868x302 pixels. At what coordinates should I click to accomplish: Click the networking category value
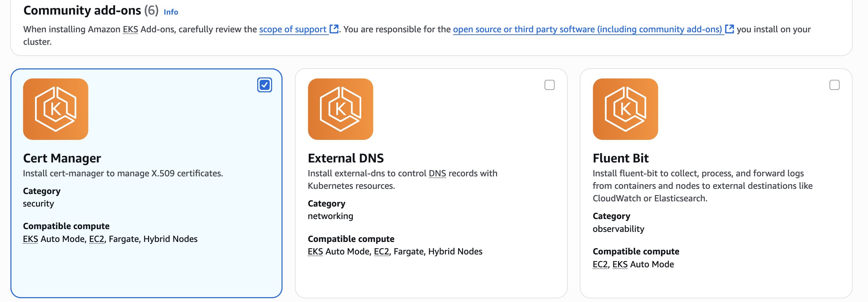click(330, 216)
